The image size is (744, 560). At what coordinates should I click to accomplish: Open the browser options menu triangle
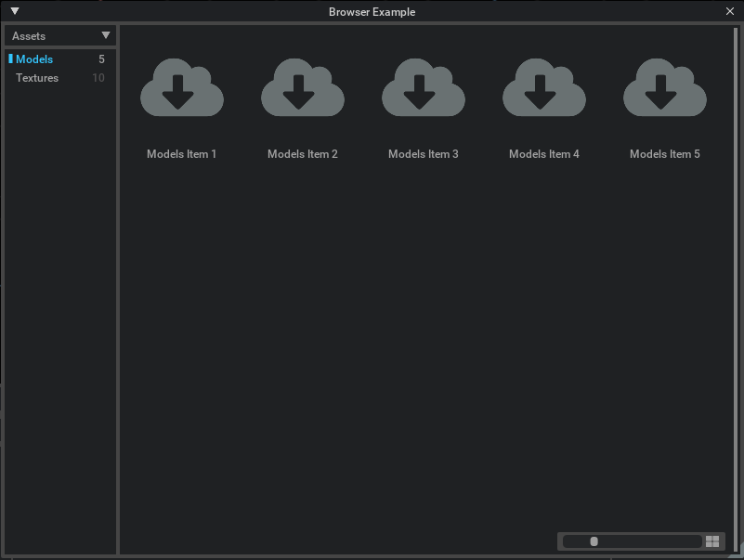[13, 12]
